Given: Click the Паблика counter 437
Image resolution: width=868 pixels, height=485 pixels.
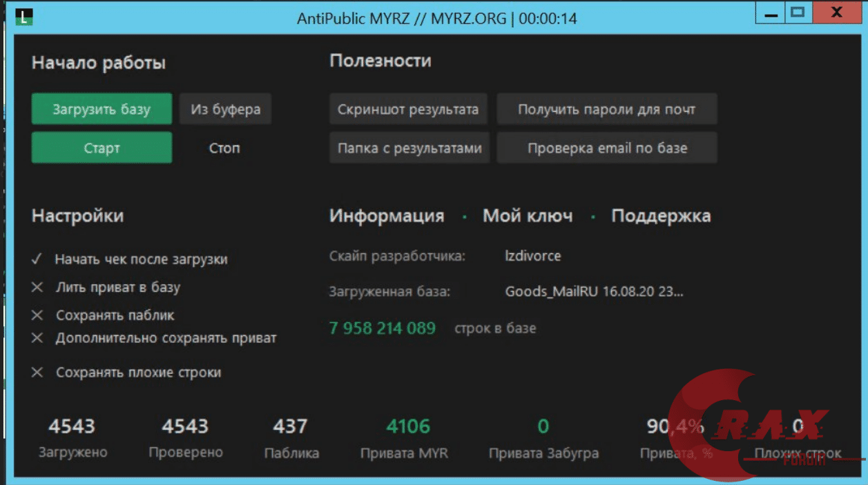Looking at the screenshot, I should click(x=290, y=426).
